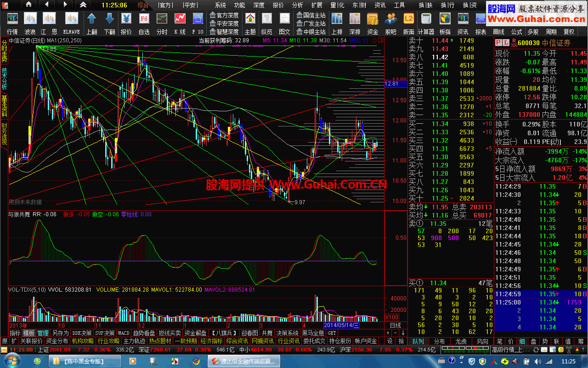The image size is (588, 368).
Task: Select the MACD indicator tab
Action: point(124,333)
